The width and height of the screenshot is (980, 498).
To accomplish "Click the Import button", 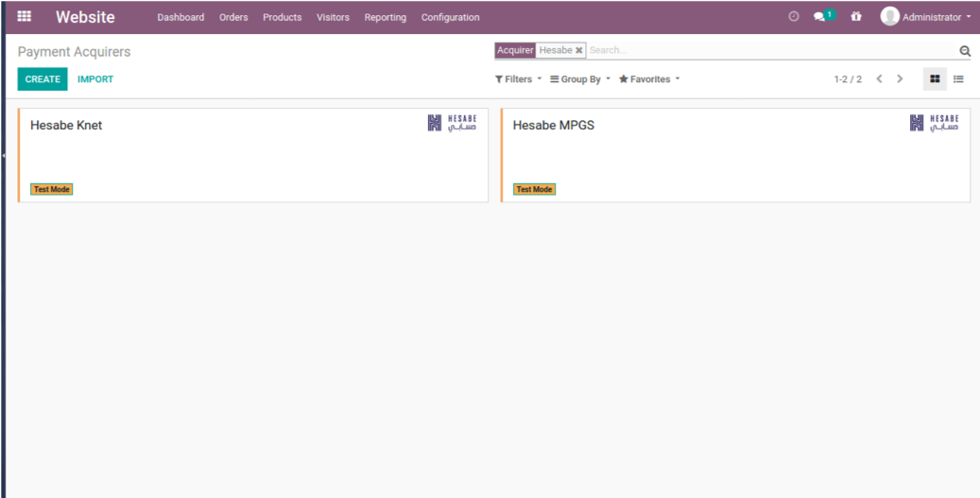I will [x=95, y=79].
